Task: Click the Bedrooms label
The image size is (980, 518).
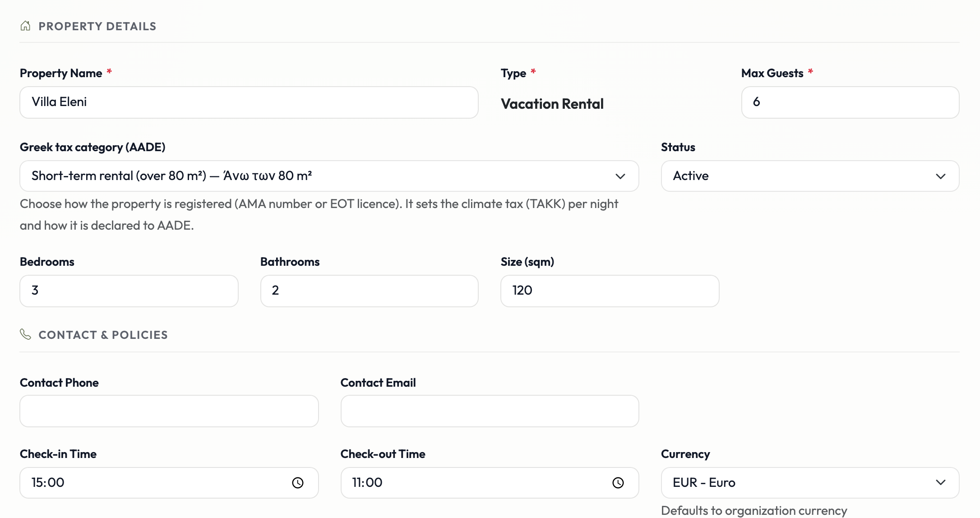Action: (x=47, y=262)
